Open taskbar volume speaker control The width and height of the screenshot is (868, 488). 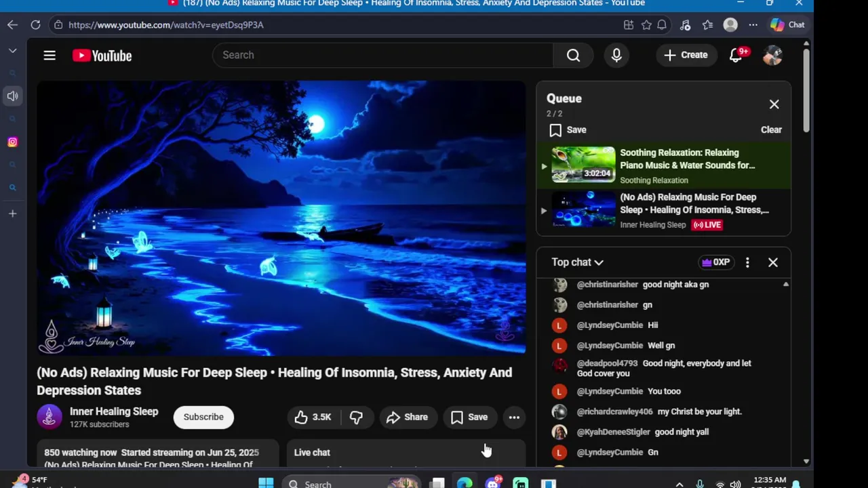coord(736,484)
